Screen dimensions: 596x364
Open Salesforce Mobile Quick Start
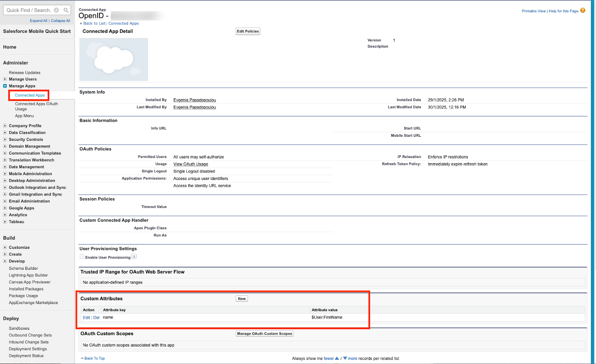point(37,31)
